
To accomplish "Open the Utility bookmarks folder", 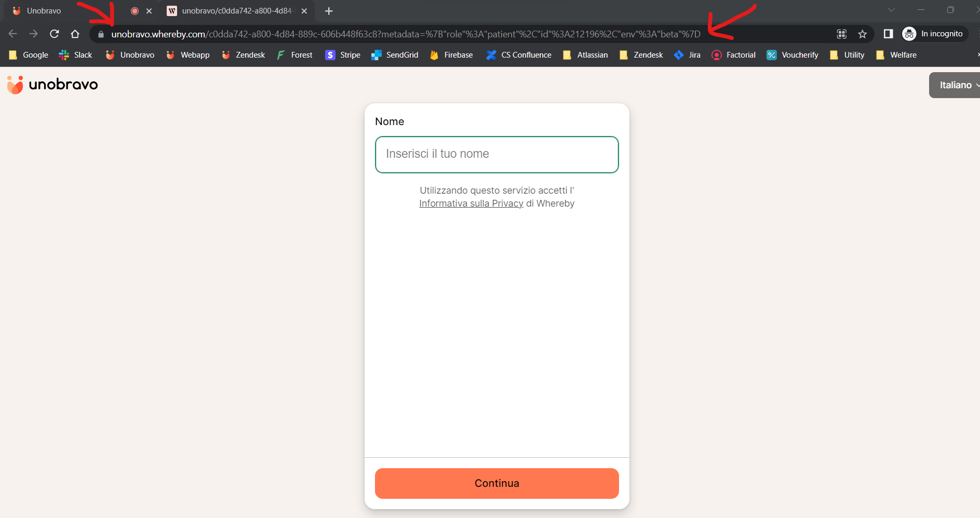I will click(x=847, y=55).
